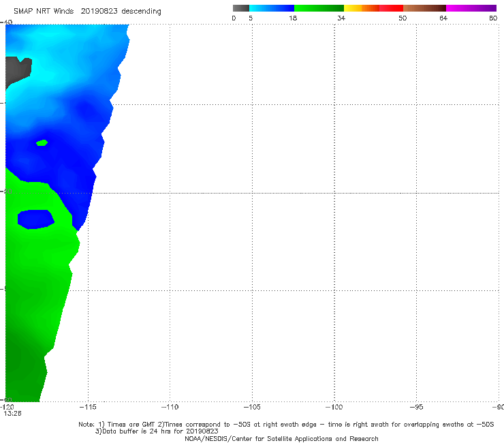Screen dimensions: 504x443
Task: Click the colorbar label 64
Action: click(443, 18)
